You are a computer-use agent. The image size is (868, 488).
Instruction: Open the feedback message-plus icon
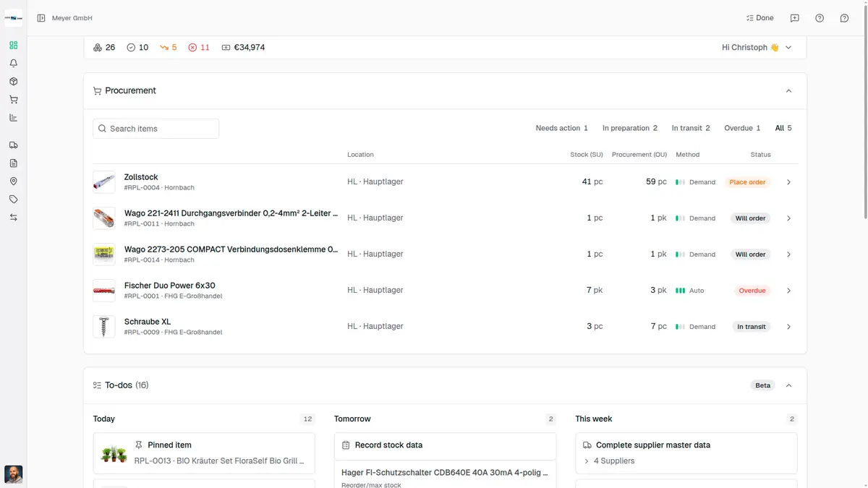(794, 18)
